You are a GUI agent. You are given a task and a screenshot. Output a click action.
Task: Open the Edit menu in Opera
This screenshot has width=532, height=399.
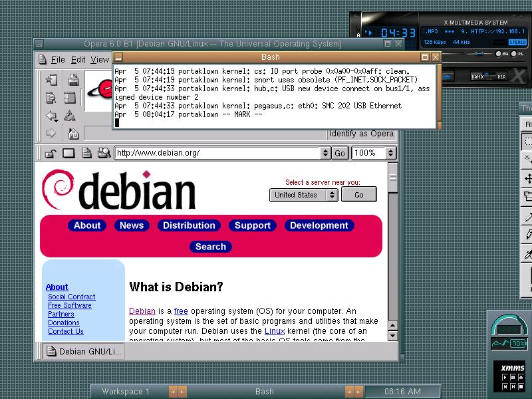coord(78,60)
